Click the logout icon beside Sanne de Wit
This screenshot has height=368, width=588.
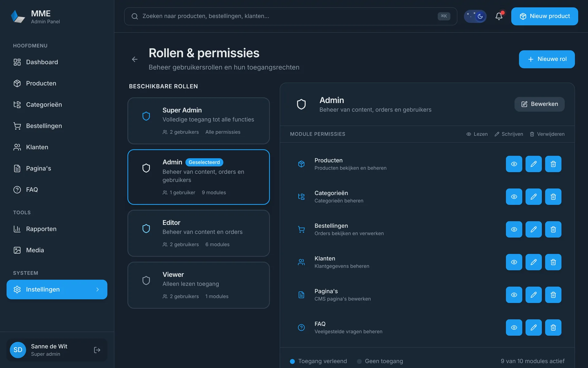pos(97,350)
